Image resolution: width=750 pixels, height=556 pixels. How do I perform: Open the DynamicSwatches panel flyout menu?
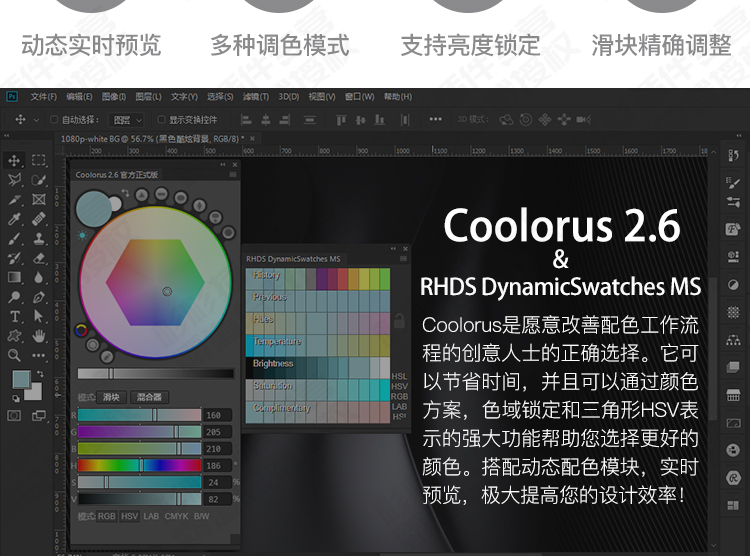tap(403, 259)
